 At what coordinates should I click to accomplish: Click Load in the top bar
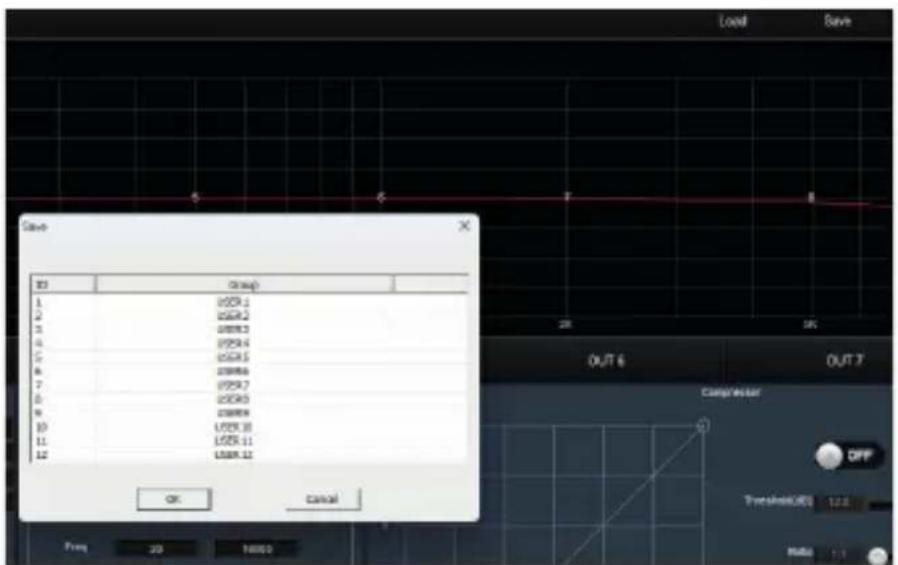point(733,22)
